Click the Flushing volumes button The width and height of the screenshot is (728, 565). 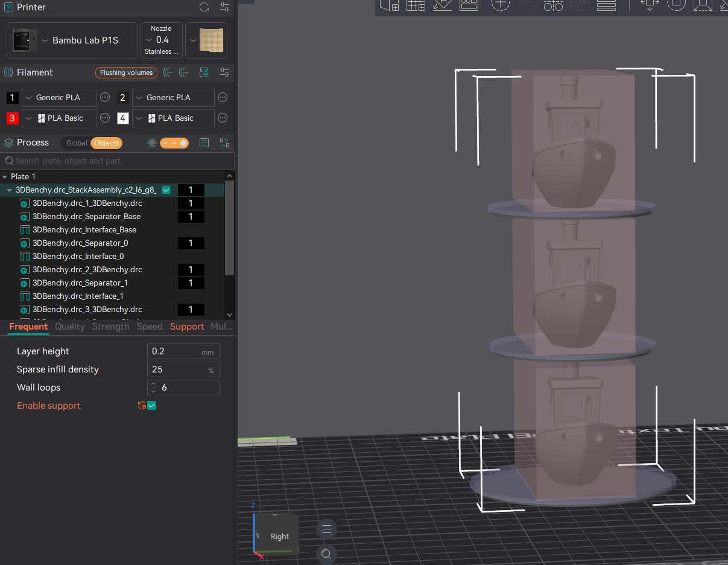click(x=126, y=72)
